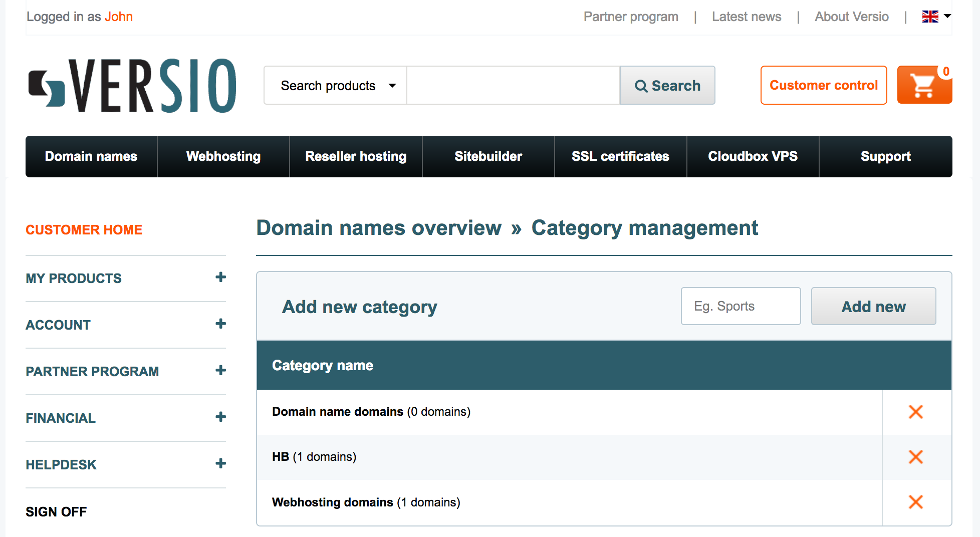Click the Versio logo
The height and width of the screenshot is (537, 980).
pos(133,85)
